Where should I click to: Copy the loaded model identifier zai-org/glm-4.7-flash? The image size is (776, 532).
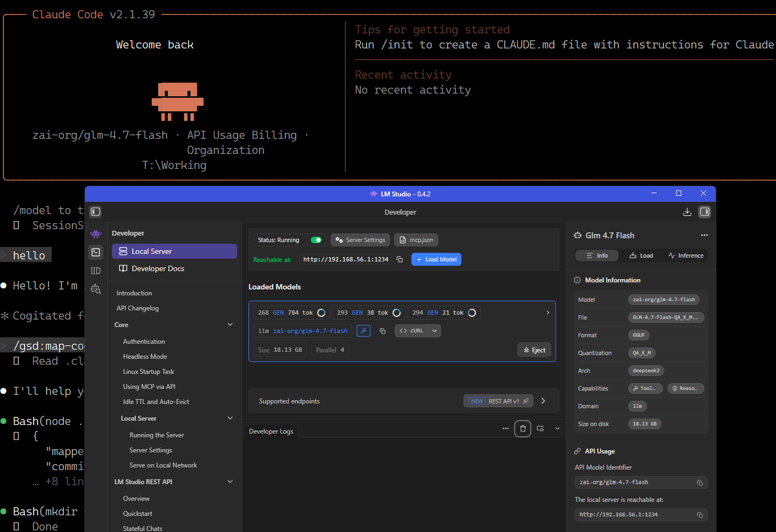tap(382, 331)
